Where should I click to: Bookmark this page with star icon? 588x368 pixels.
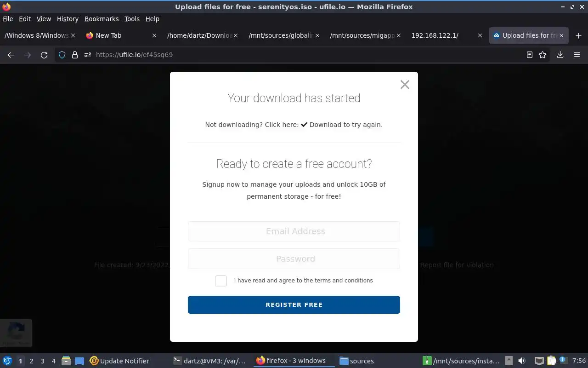543,55
